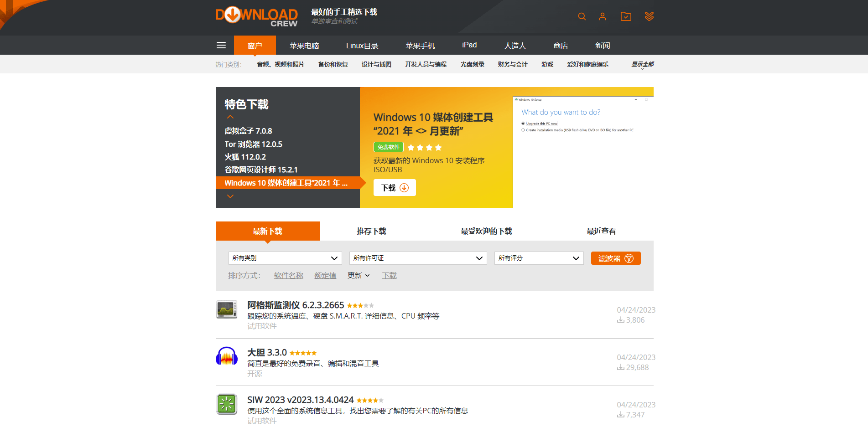The image size is (868, 427).
Task: Open 阿格斯监测仪 6.2.3.2665 listing
Action: pos(296,305)
